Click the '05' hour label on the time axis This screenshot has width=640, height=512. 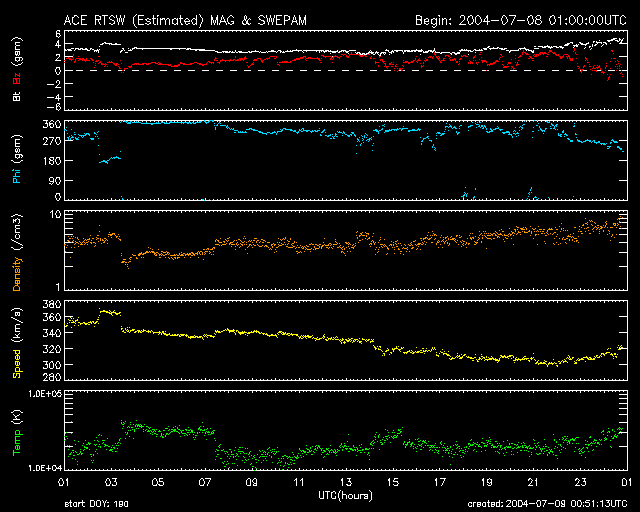coord(158,483)
